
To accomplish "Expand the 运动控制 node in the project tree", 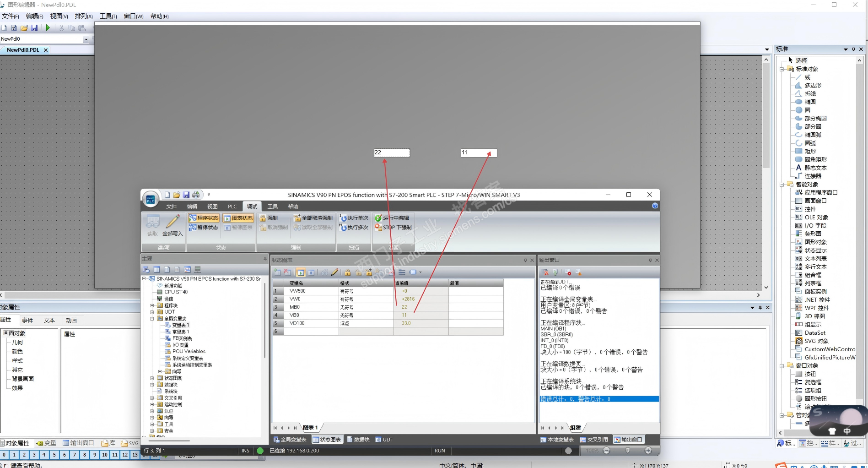I will [152, 404].
